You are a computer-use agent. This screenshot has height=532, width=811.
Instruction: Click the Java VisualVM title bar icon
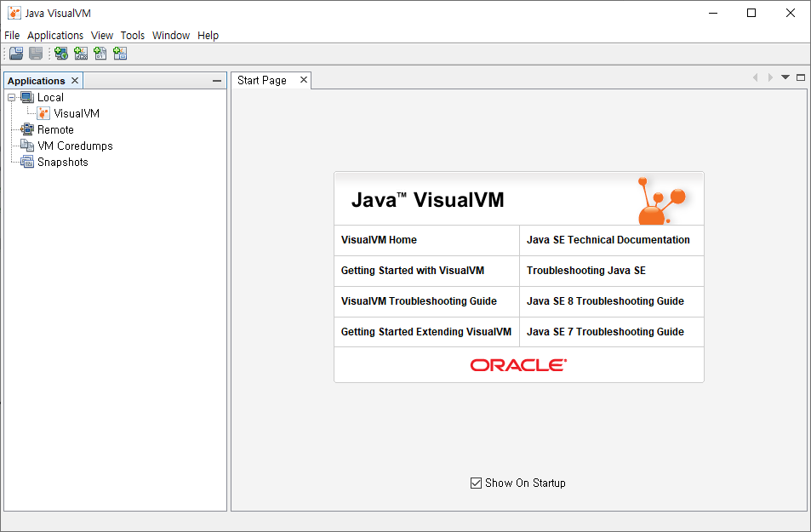tap(14, 13)
